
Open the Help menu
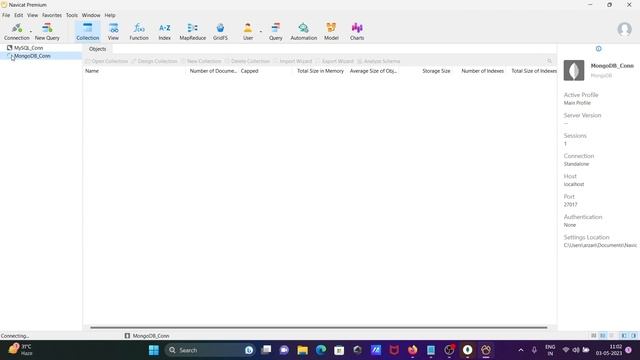click(x=110, y=15)
